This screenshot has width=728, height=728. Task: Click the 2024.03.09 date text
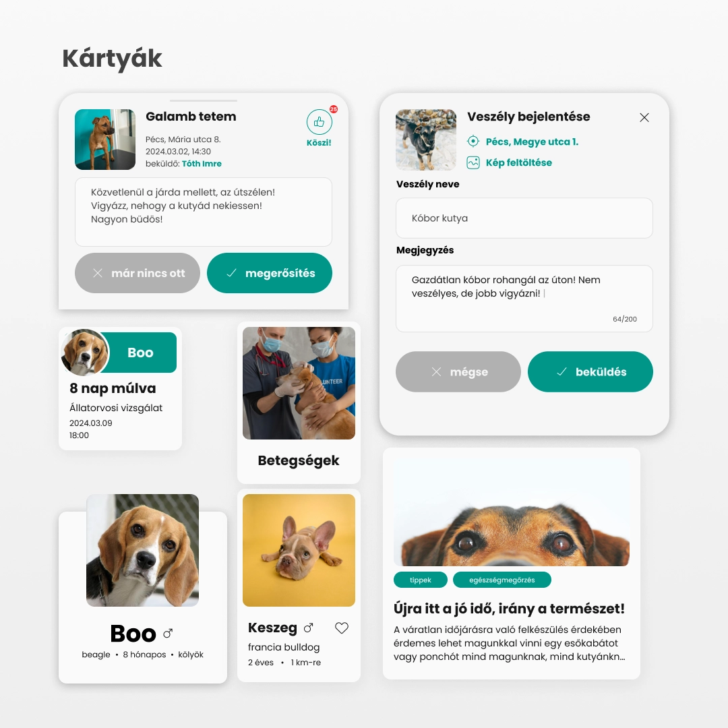click(x=91, y=423)
